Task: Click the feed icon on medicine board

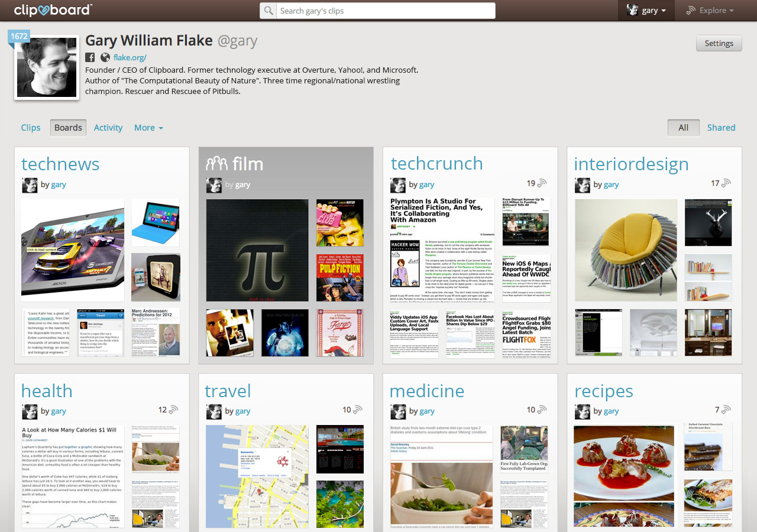Action: [x=542, y=410]
